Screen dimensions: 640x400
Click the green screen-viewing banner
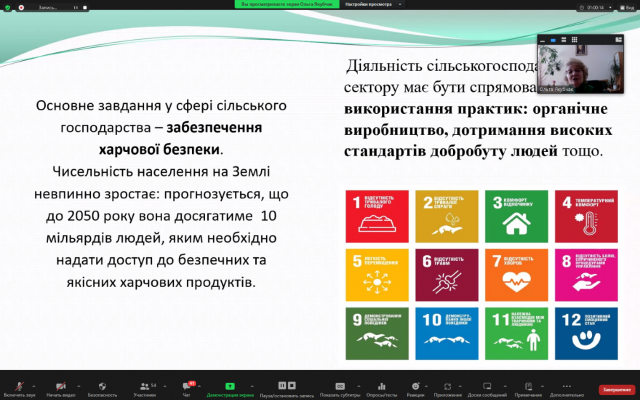[x=287, y=4]
